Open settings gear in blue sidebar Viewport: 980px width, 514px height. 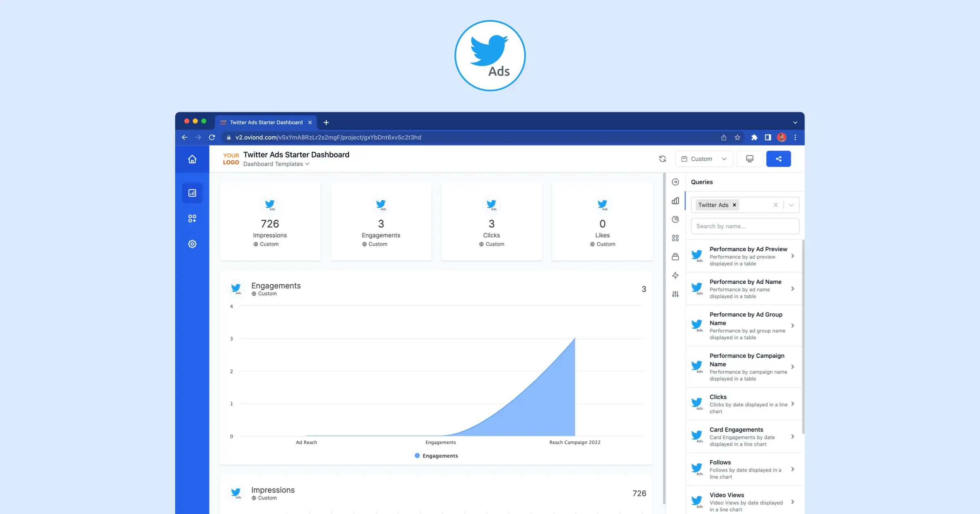tap(192, 244)
